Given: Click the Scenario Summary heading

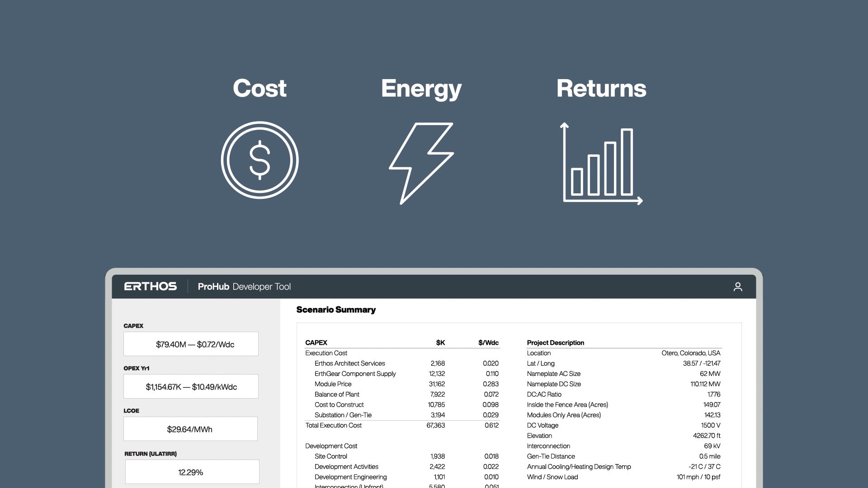Looking at the screenshot, I should (336, 310).
